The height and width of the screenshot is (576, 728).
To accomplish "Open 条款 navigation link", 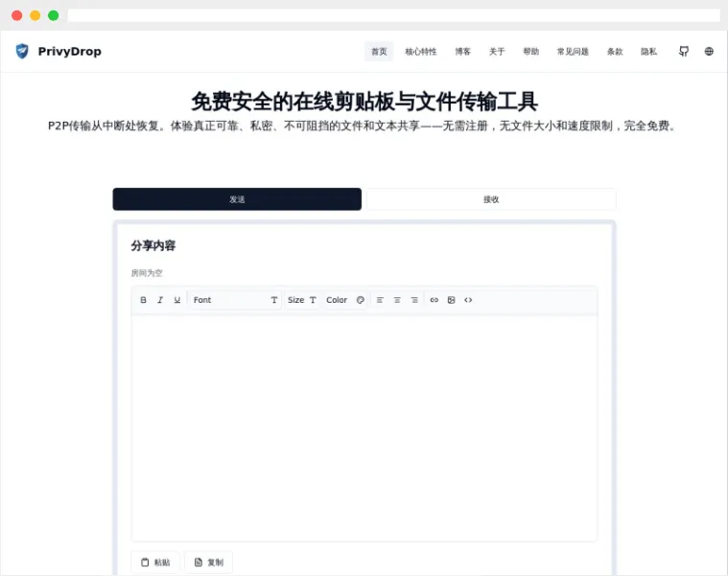I will click(x=615, y=52).
